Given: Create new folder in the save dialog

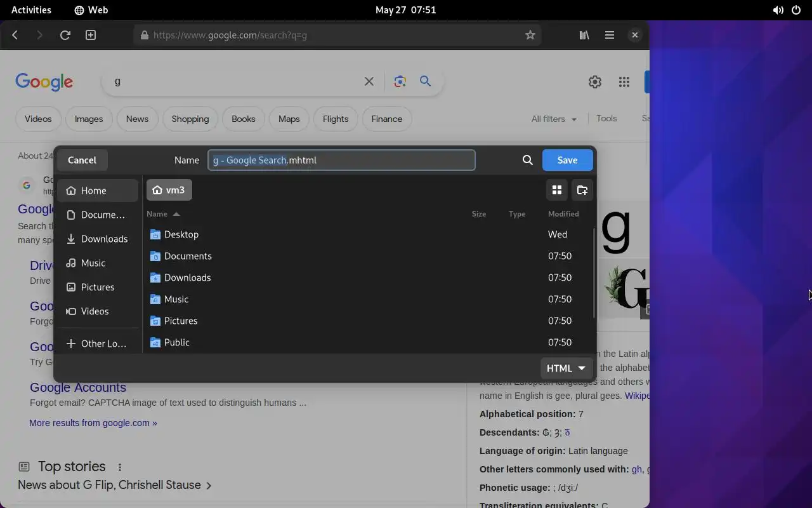Looking at the screenshot, I should tap(582, 190).
